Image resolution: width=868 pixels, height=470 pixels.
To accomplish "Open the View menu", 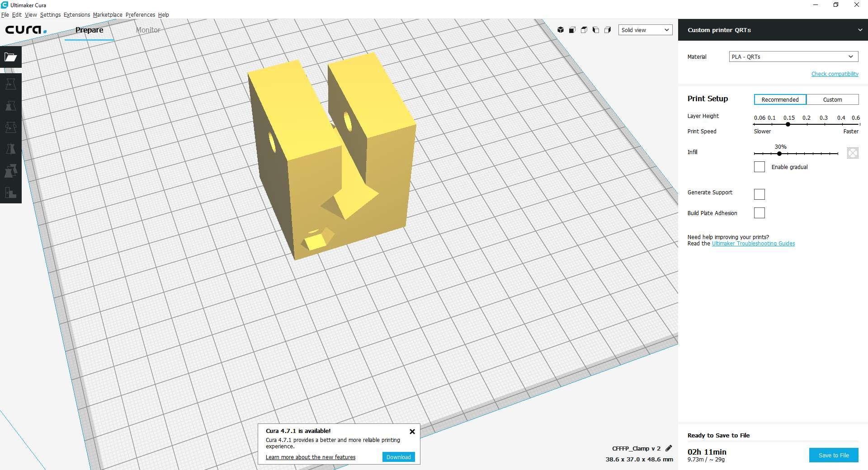I will tap(31, 14).
